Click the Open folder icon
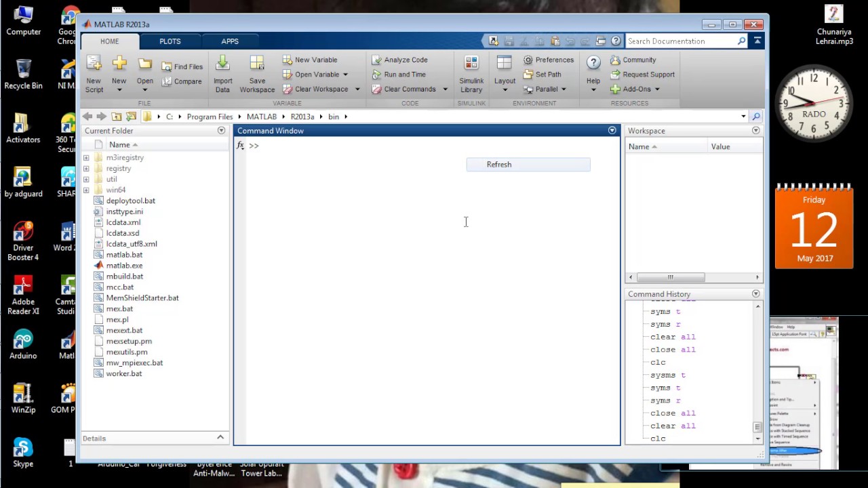868x488 pixels. pyautogui.click(x=144, y=64)
